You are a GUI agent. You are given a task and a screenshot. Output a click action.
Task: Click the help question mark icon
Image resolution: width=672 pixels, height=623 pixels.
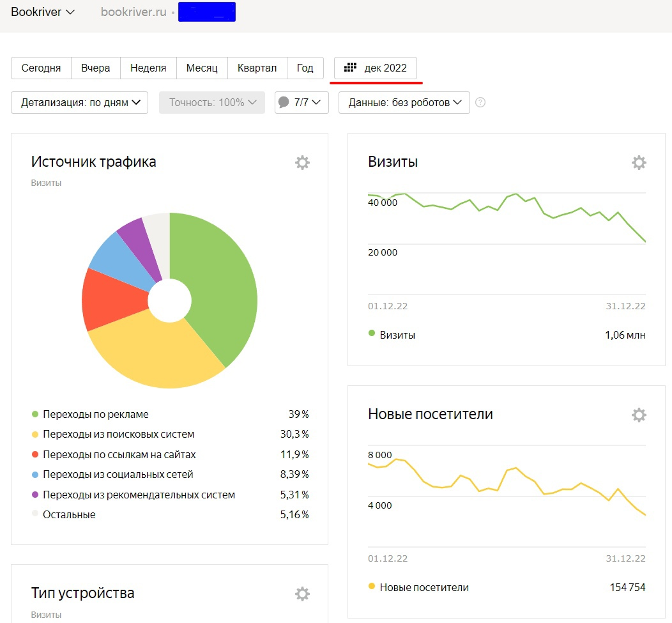click(480, 102)
